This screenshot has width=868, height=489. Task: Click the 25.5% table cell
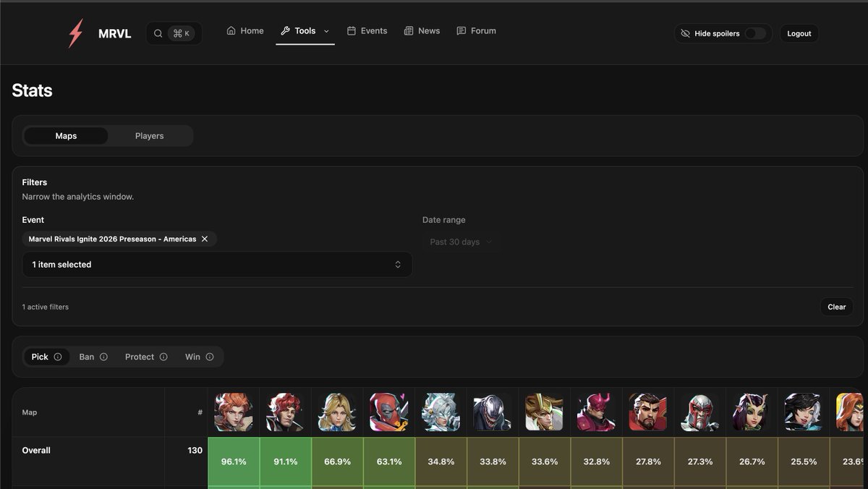pyautogui.click(x=803, y=462)
